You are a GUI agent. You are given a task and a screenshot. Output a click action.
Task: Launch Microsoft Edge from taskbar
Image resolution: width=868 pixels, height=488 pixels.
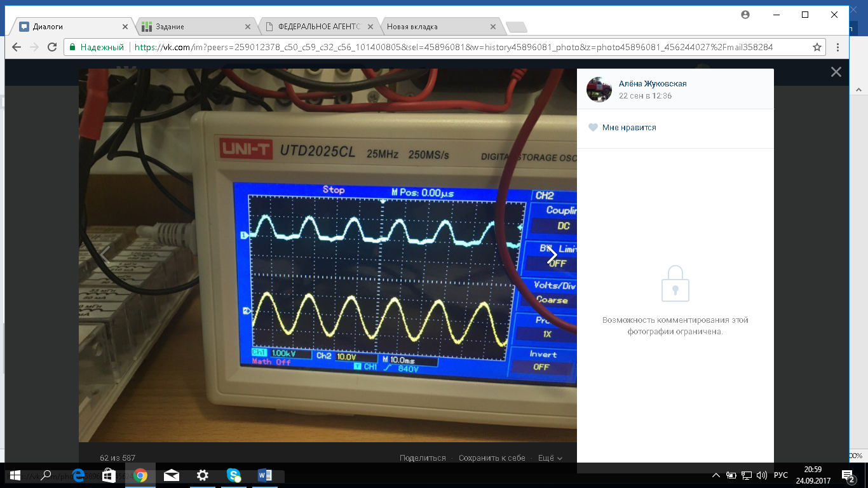tap(78, 475)
